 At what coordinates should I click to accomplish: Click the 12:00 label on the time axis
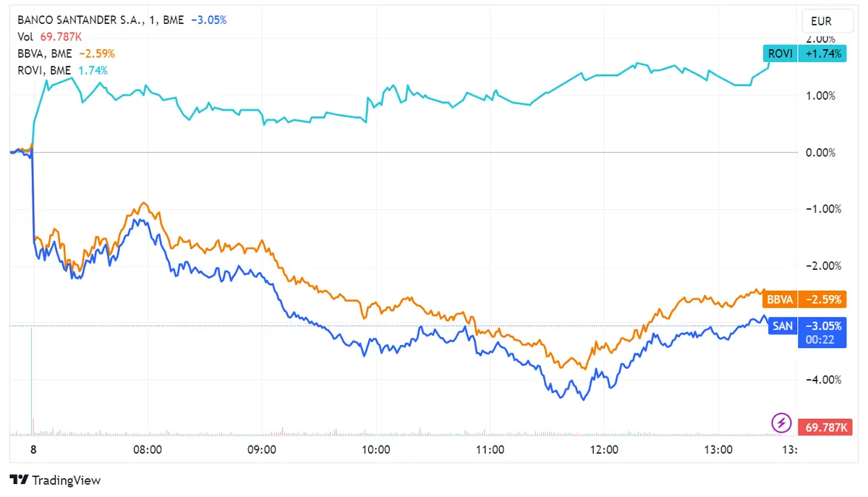pyautogui.click(x=605, y=449)
